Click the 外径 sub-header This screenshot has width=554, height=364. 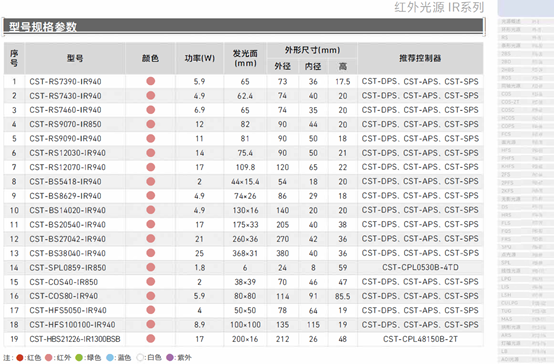click(282, 66)
